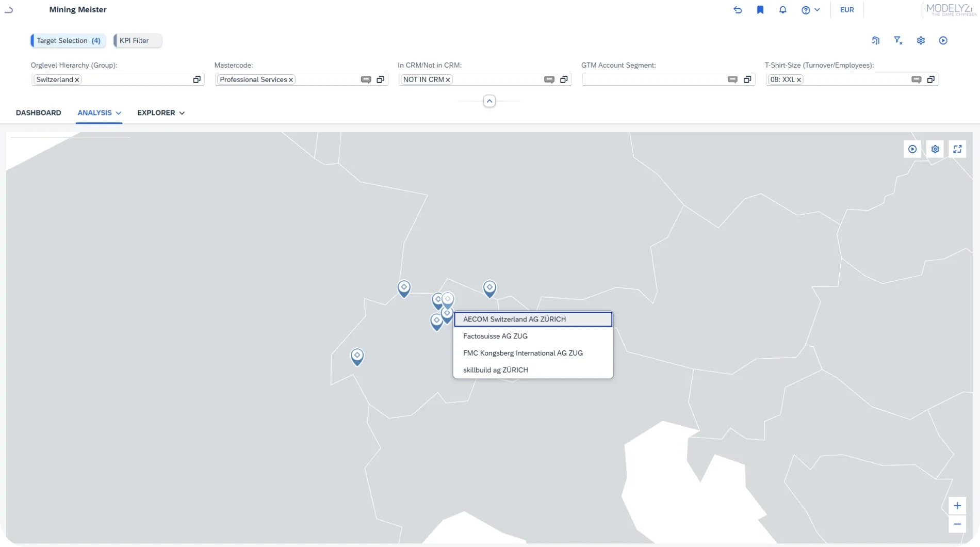Click the selection-adapt icon left of clear filter
The width and height of the screenshot is (980, 547).
point(875,40)
